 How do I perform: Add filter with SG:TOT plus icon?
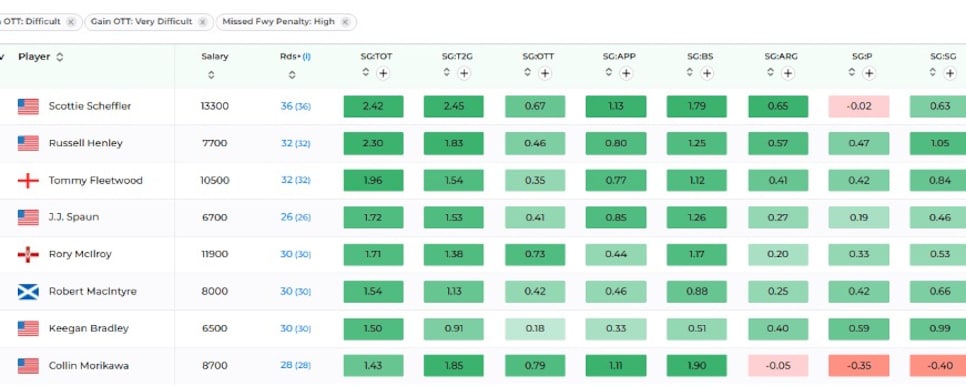383,73
